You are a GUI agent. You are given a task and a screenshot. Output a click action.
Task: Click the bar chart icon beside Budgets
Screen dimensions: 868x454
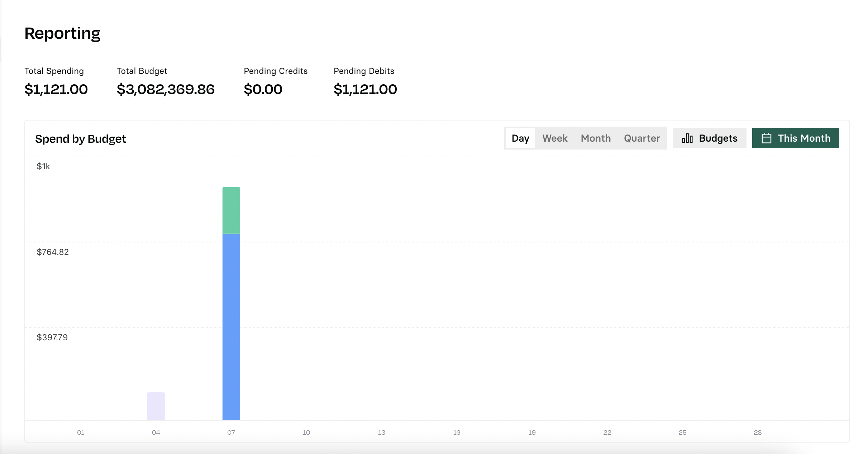pyautogui.click(x=687, y=138)
